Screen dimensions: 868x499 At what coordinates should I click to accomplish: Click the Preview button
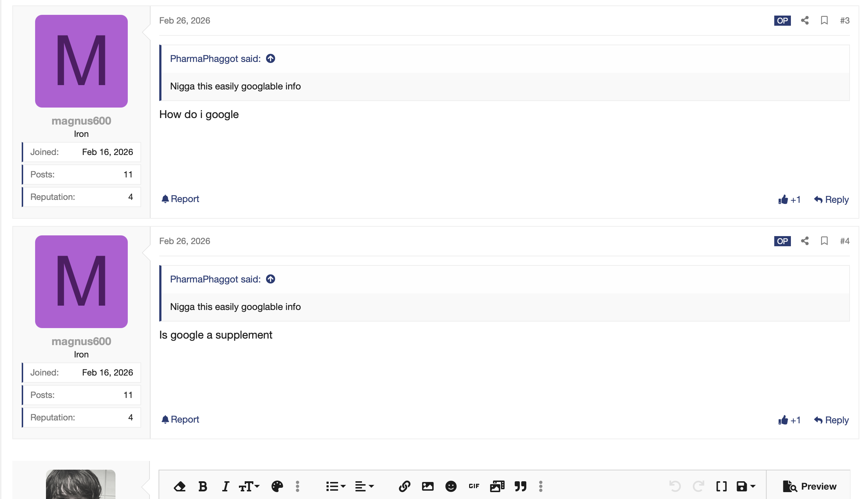[809, 486]
